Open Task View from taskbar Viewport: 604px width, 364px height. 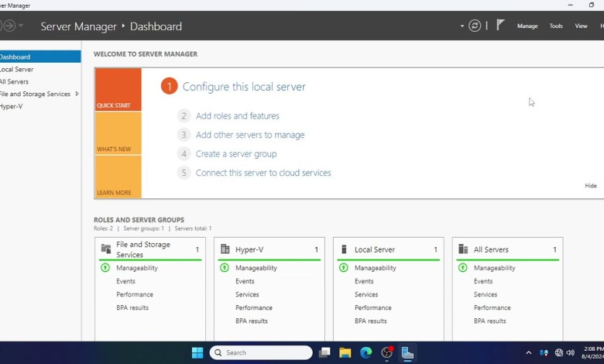coord(324,352)
